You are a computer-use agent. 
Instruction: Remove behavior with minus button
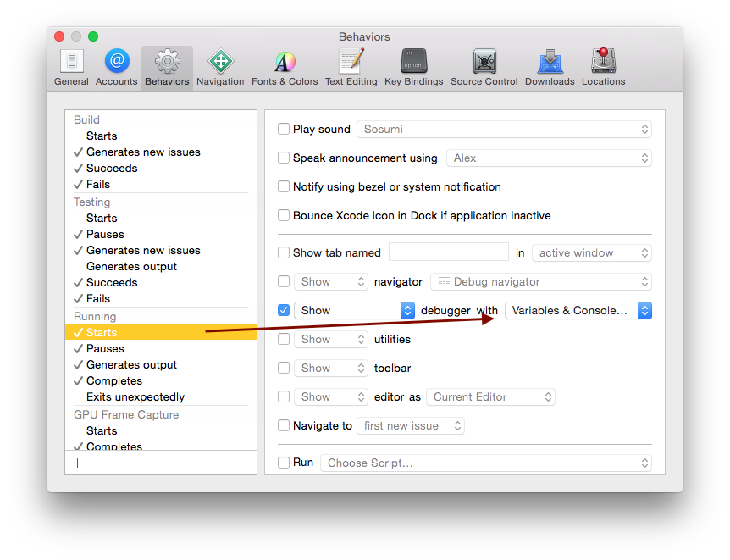(100, 463)
